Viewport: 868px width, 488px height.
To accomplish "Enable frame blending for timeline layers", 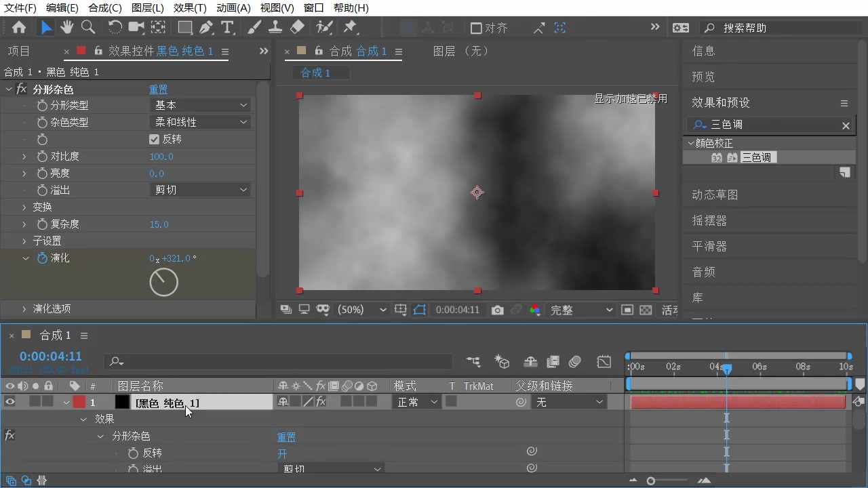I will click(553, 362).
